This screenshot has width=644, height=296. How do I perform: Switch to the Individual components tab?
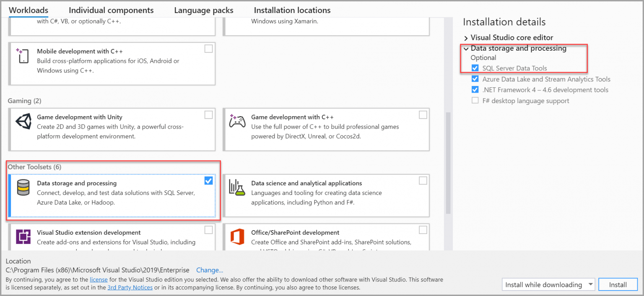[111, 10]
